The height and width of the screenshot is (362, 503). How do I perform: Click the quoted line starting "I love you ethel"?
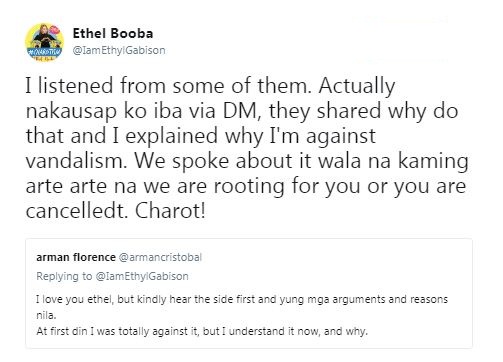point(242,299)
